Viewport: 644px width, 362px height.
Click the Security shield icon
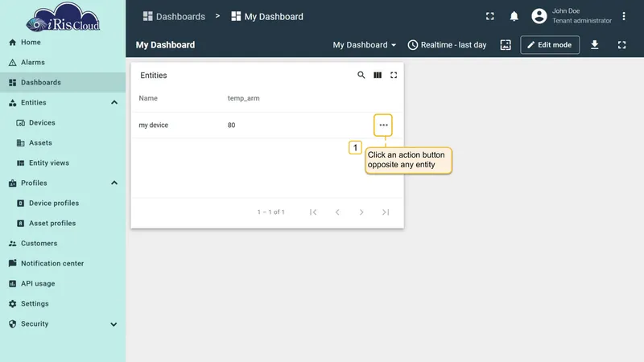coord(13,324)
